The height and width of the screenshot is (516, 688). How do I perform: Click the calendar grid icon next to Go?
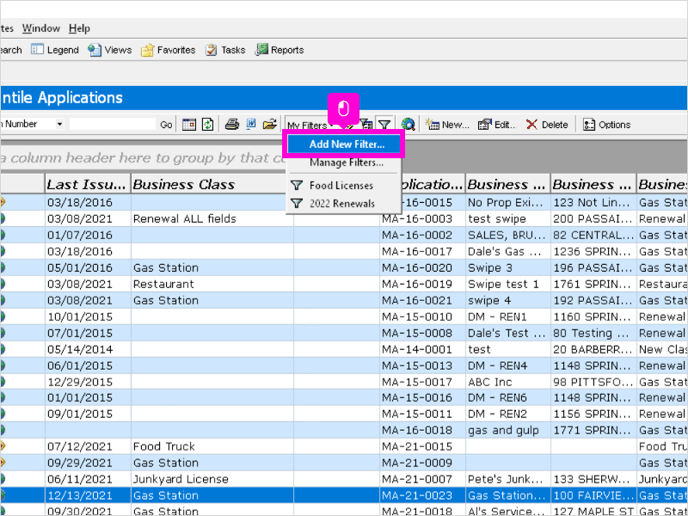pyautogui.click(x=189, y=125)
